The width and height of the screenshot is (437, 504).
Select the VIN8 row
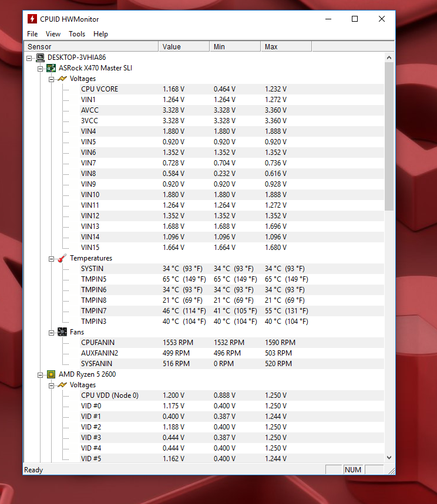coord(232,174)
